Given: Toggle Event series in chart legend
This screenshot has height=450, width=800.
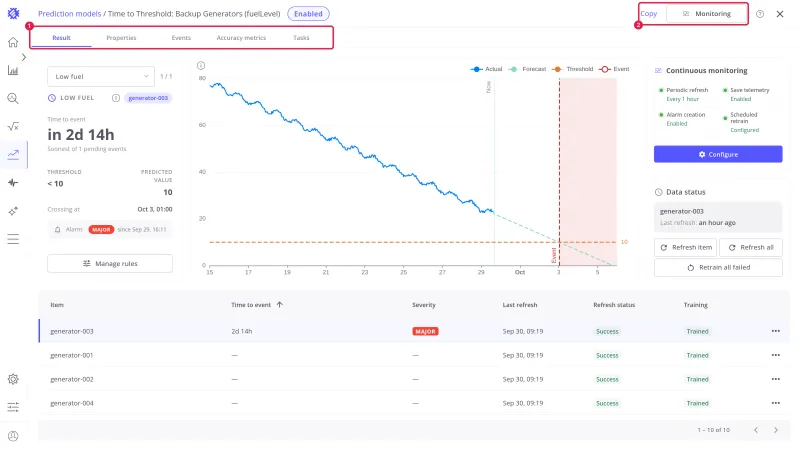Looking at the screenshot, I should [614, 69].
